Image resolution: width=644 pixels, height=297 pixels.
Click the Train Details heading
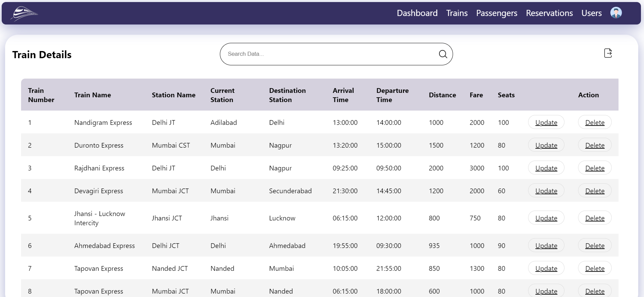tap(42, 54)
